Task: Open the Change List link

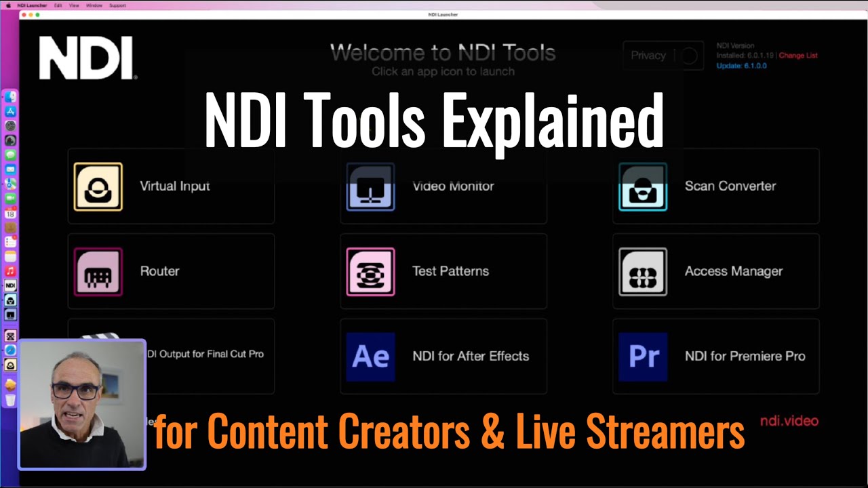Action: click(x=798, y=56)
